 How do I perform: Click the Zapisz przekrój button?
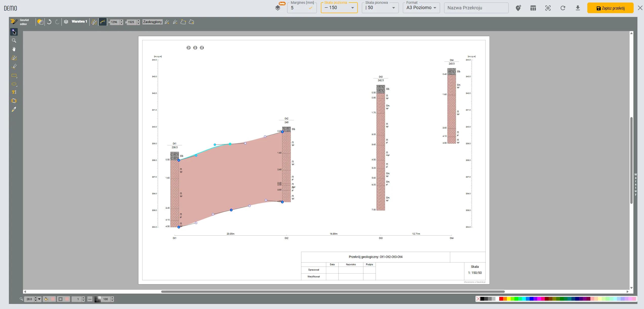610,8
